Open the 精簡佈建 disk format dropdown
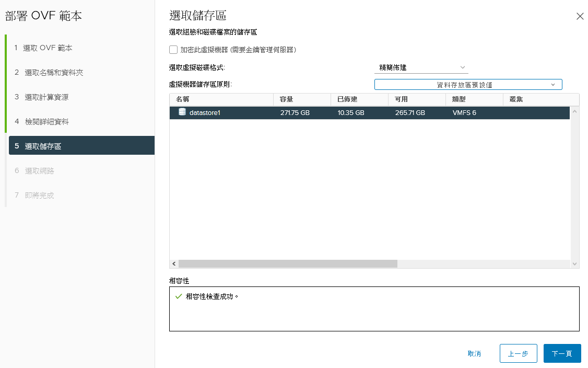 tap(421, 67)
